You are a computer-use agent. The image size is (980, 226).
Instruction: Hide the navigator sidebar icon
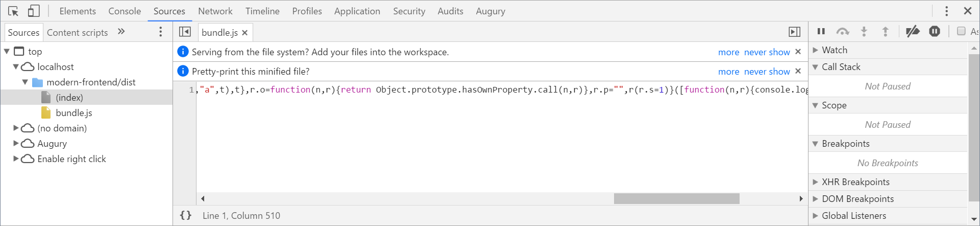pos(185,32)
